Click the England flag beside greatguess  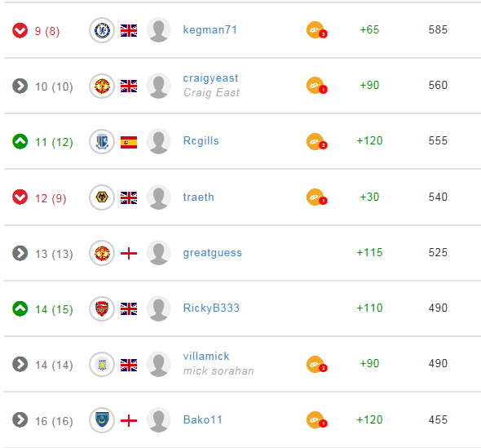click(x=129, y=253)
